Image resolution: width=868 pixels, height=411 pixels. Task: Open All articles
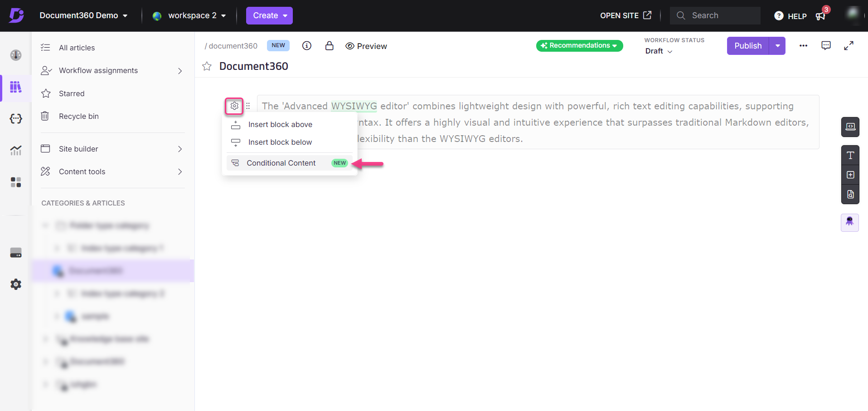[77, 48]
